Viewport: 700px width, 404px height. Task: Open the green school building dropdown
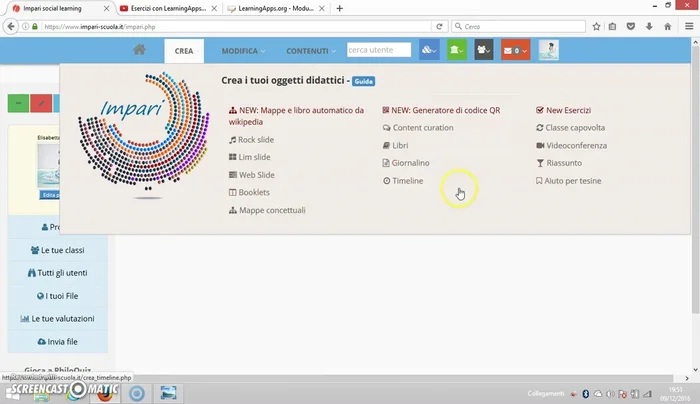point(457,50)
